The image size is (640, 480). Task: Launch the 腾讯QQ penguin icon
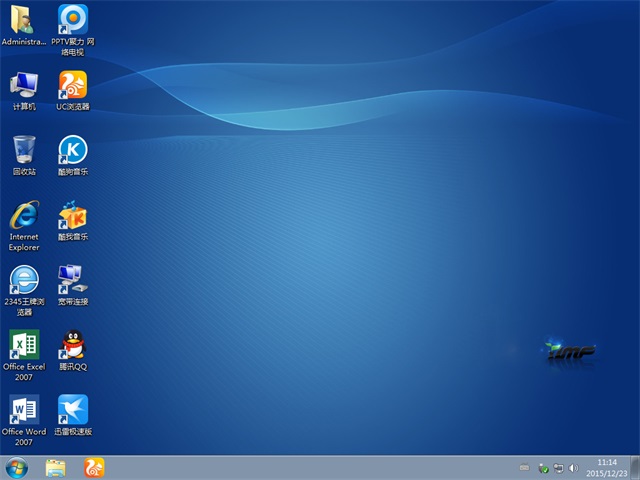(72, 345)
